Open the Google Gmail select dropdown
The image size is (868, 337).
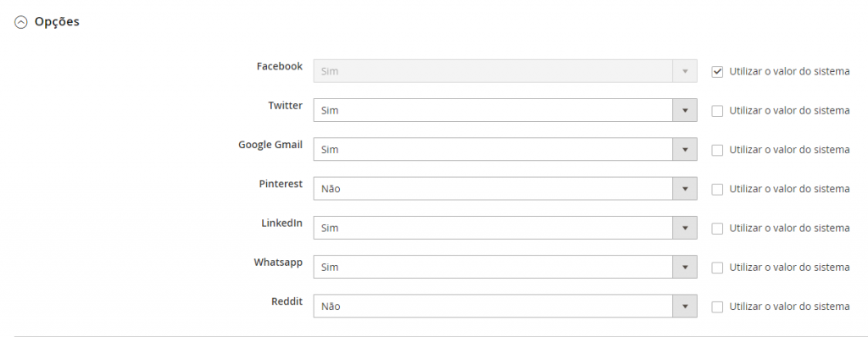pyautogui.click(x=505, y=149)
